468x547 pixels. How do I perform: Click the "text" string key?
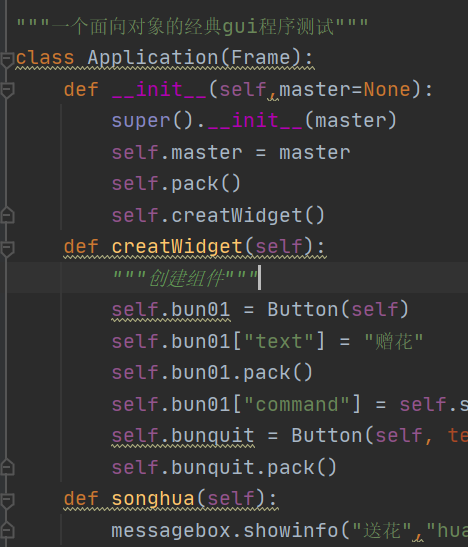coord(279,342)
